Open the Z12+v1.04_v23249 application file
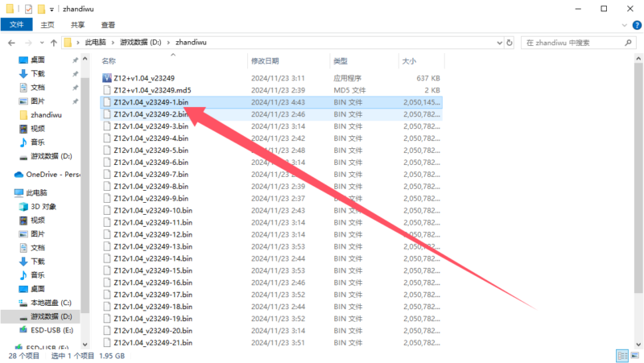The image size is (644, 363). pyautogui.click(x=144, y=78)
